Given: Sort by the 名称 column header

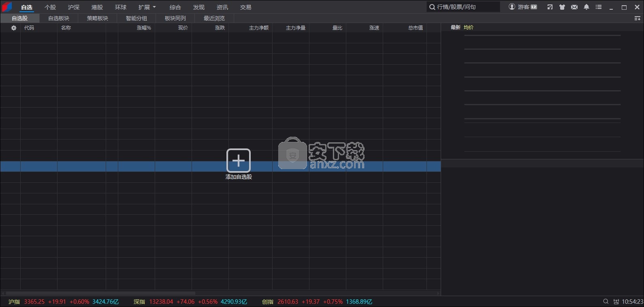Looking at the screenshot, I should pyautogui.click(x=66, y=28).
